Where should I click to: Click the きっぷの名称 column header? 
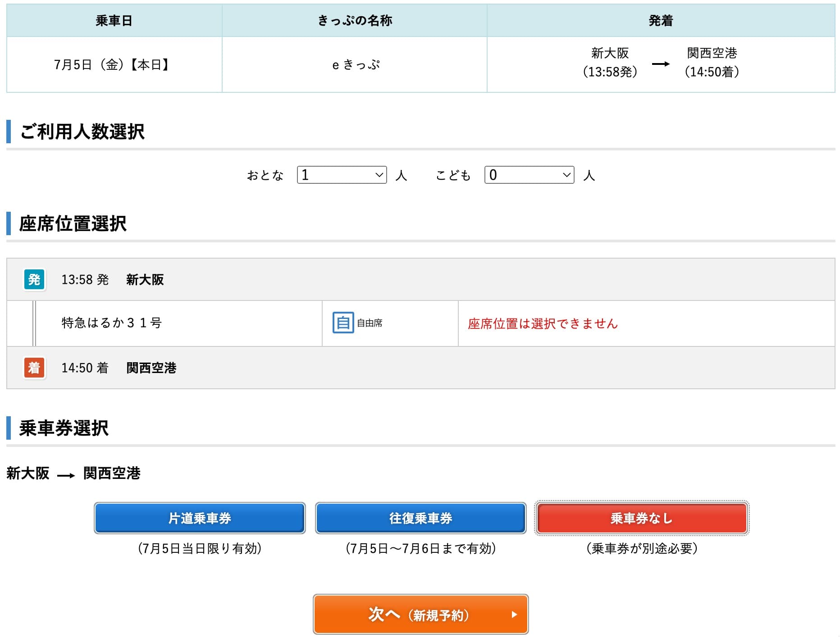[355, 21]
